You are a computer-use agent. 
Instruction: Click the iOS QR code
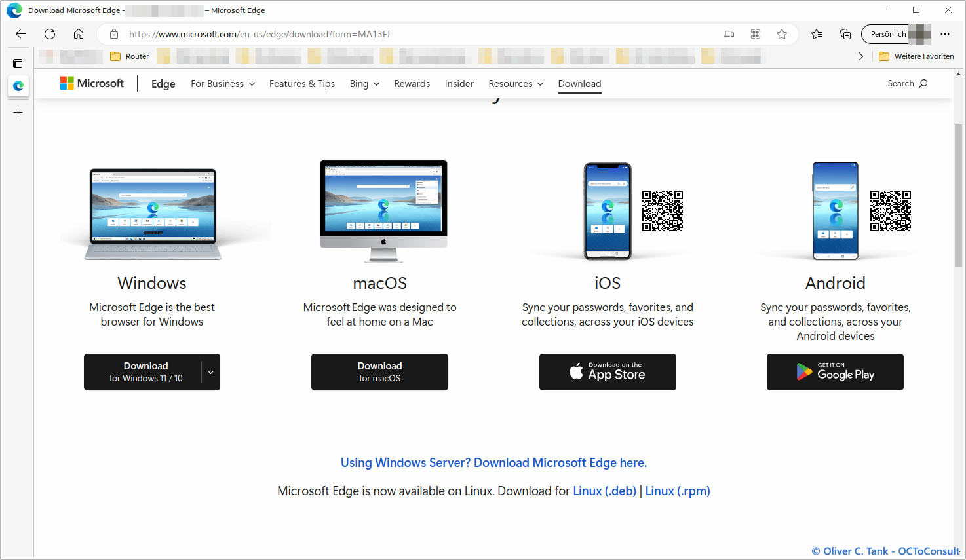click(663, 211)
